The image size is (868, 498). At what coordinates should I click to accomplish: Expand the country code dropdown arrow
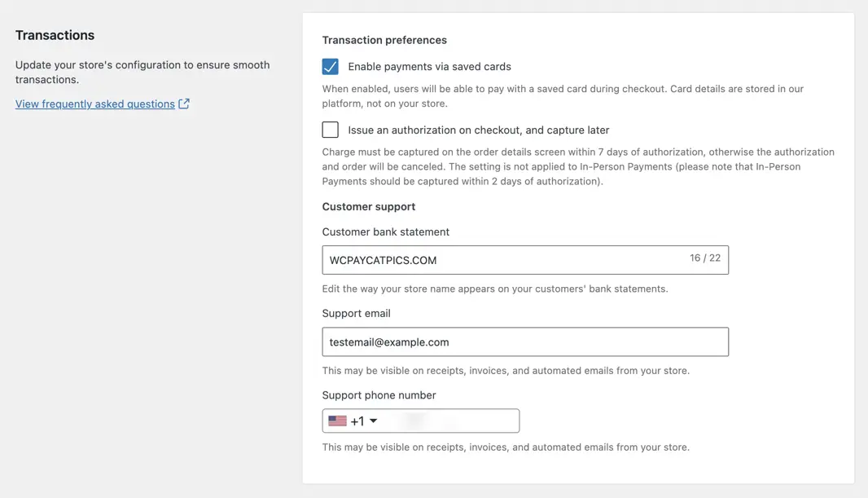374,421
